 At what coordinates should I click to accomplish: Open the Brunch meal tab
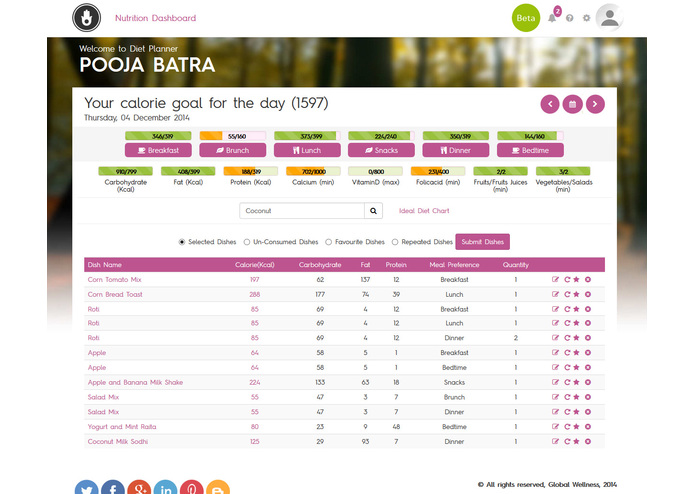click(x=233, y=150)
